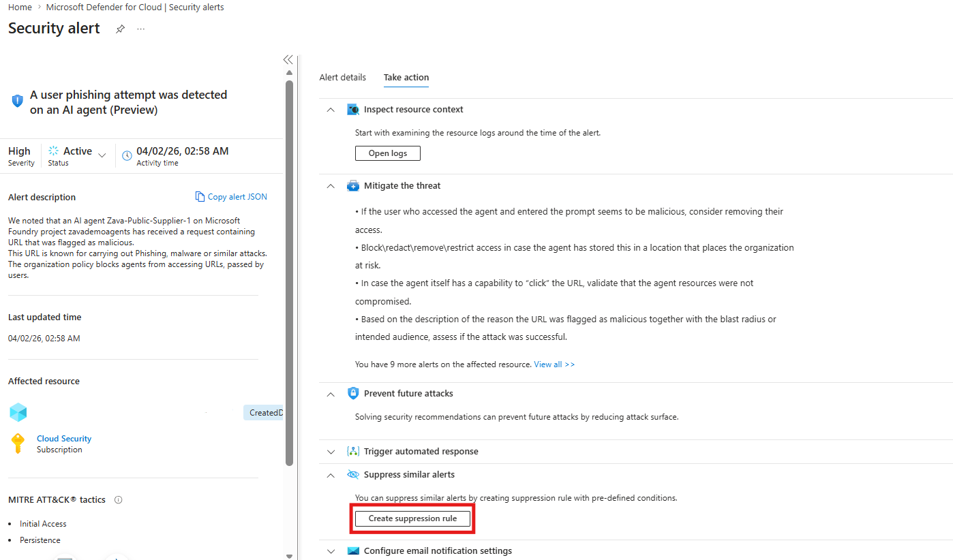953x560 pixels.
Task: Expand Configure email notification settings section
Action: (x=331, y=551)
